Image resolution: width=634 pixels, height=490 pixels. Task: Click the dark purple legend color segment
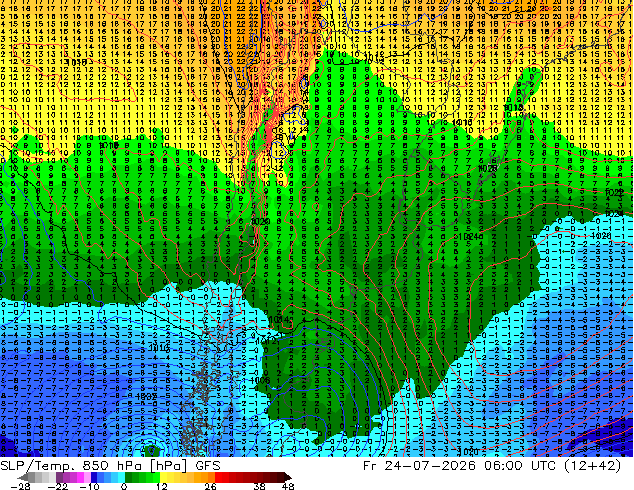59,477
